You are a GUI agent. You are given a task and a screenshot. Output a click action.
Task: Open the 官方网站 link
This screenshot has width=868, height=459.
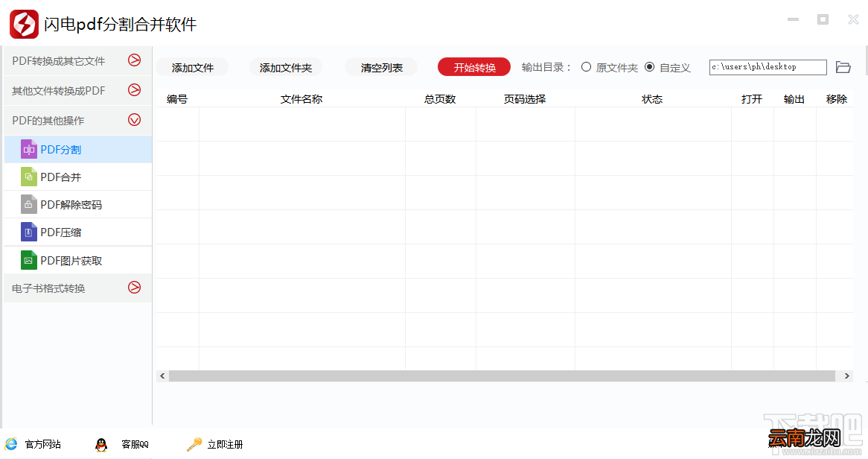(42, 445)
